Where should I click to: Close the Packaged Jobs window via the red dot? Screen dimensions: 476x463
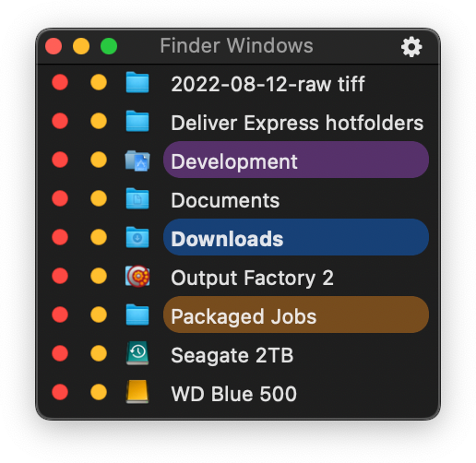pyautogui.click(x=60, y=315)
